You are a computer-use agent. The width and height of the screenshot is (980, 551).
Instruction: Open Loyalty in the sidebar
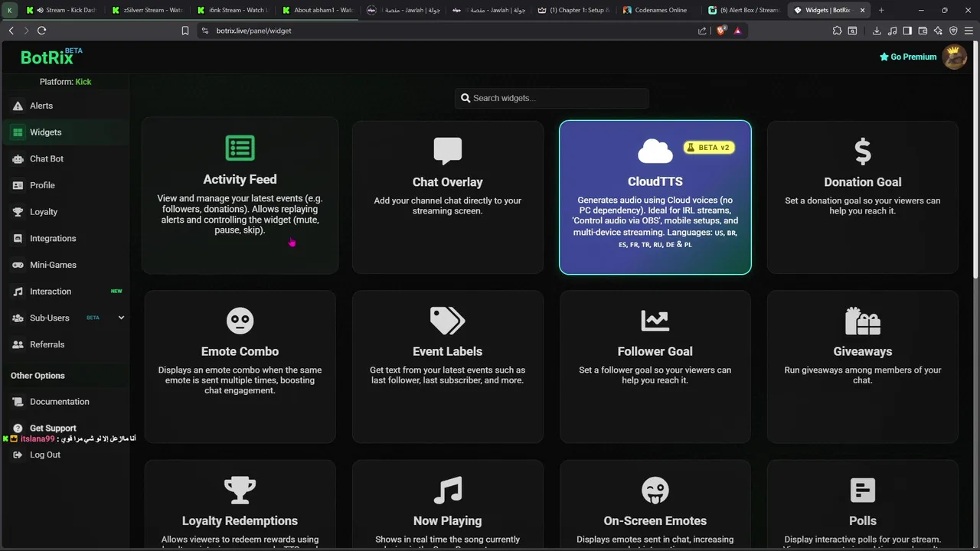pos(64,212)
